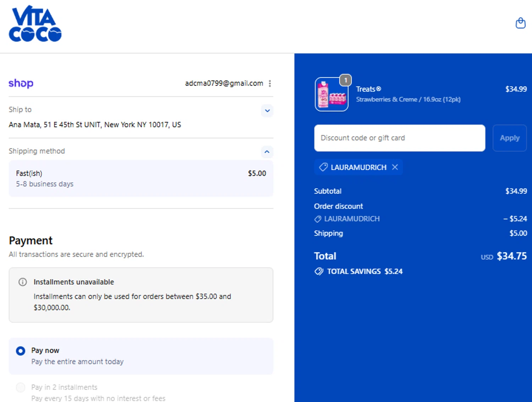This screenshot has height=402, width=532.
Task: Select the Pay now radio button
Action: pyautogui.click(x=21, y=351)
